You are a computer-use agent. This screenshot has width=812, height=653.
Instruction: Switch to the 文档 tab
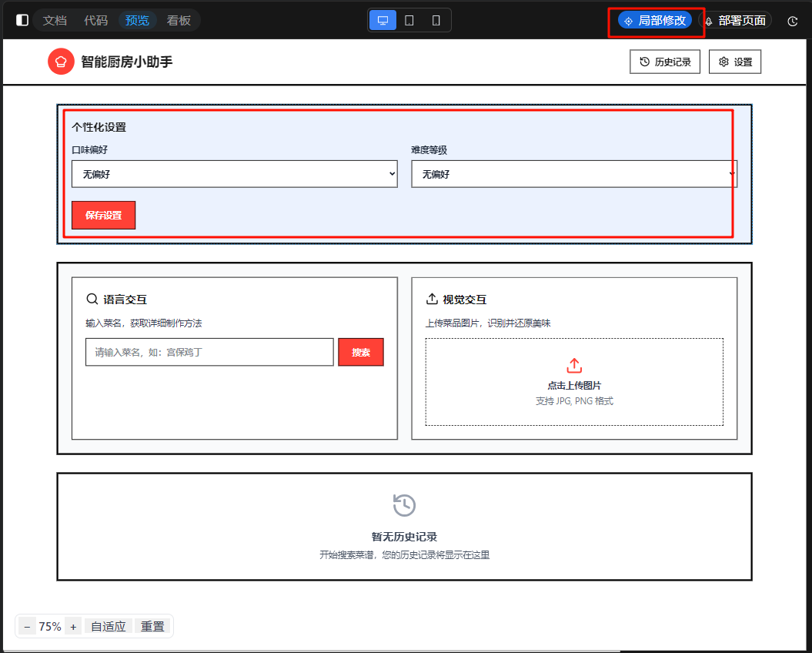coord(55,20)
